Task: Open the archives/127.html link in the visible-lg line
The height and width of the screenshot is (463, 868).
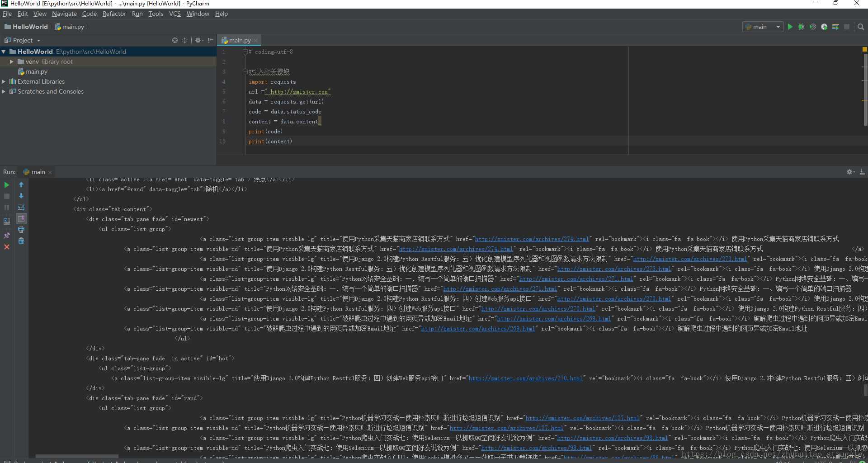Action: click(x=582, y=418)
